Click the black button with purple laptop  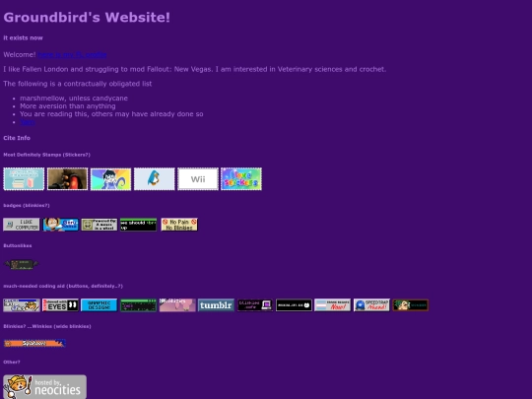(255, 305)
